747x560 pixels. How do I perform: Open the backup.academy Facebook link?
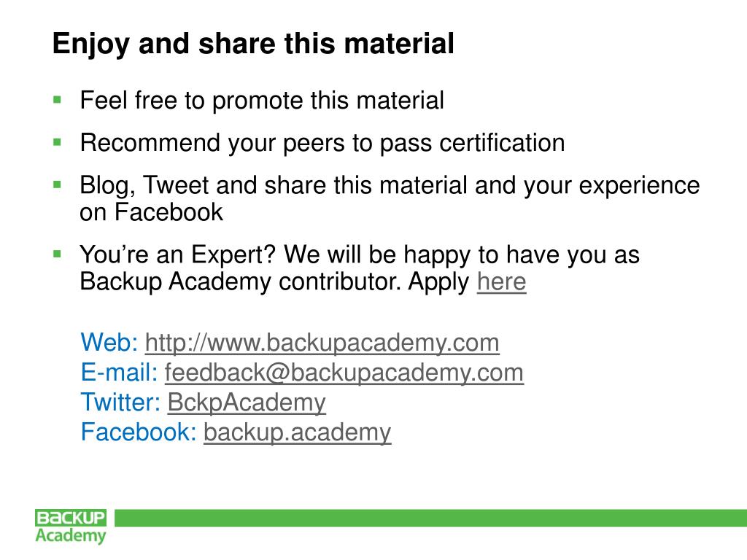(298, 432)
